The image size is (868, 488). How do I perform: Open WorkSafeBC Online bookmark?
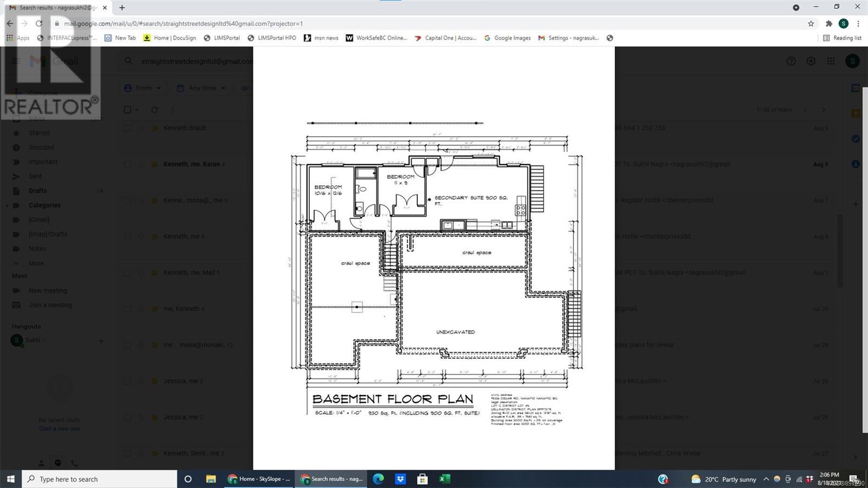click(376, 38)
